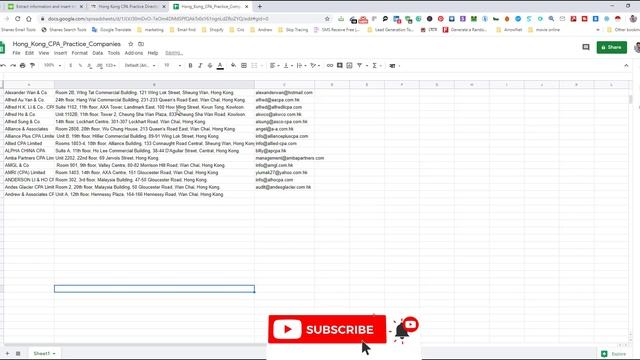
Task: Open the borders tool
Action: (244, 66)
